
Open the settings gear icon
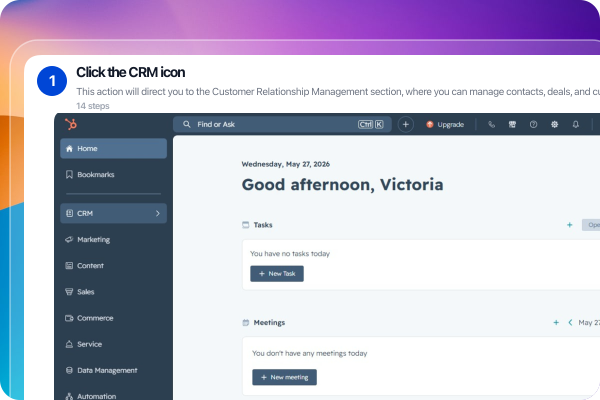[554, 124]
